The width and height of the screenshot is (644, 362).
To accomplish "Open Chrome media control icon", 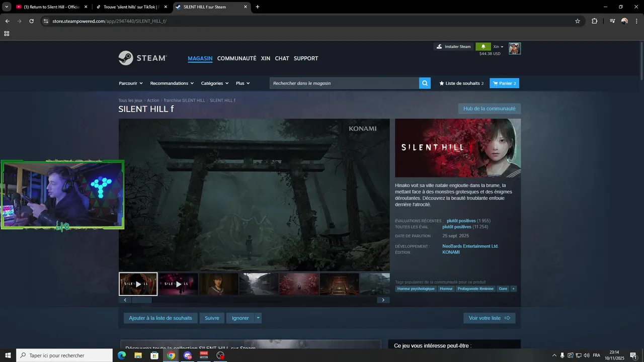I will pyautogui.click(x=612, y=21).
